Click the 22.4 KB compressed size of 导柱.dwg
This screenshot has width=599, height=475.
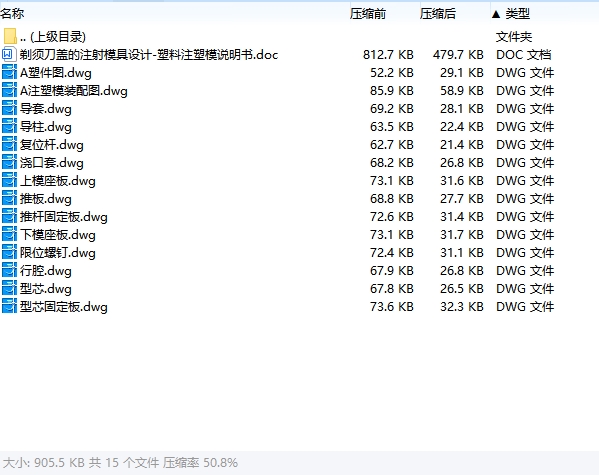[x=461, y=126]
